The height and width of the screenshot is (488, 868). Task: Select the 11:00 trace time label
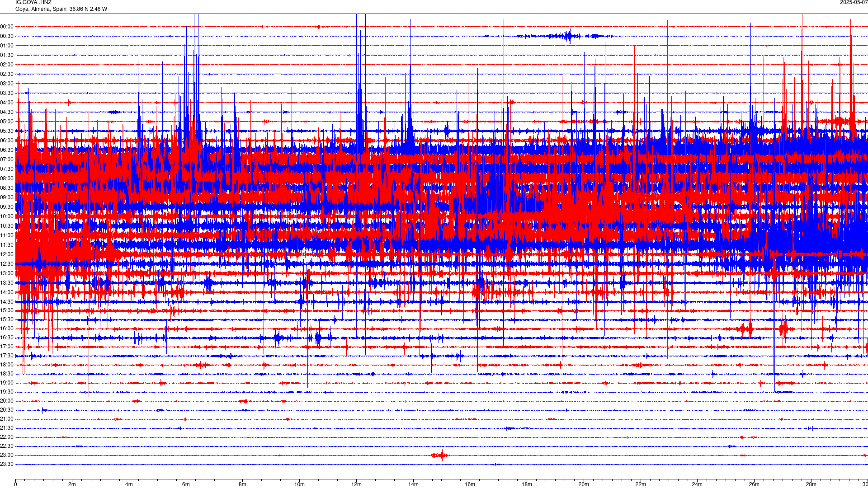click(x=7, y=235)
